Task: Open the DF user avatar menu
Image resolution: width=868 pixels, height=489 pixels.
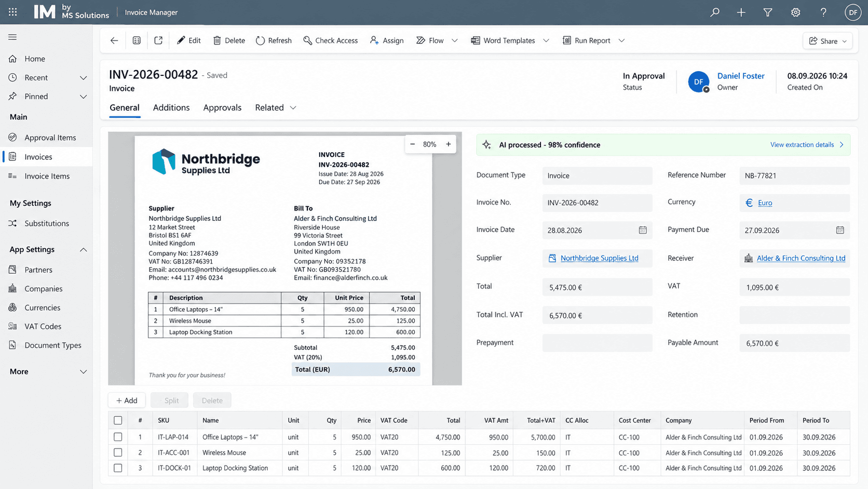Action: pos(853,12)
